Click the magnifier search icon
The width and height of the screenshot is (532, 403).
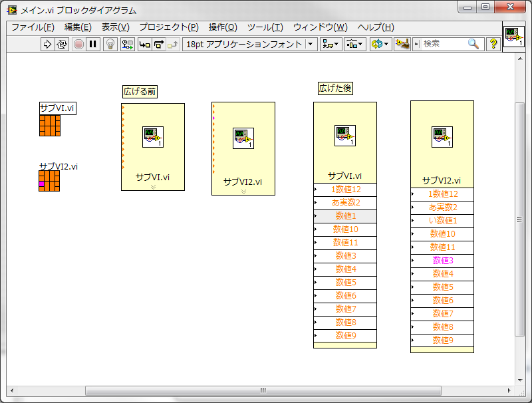pos(473,44)
